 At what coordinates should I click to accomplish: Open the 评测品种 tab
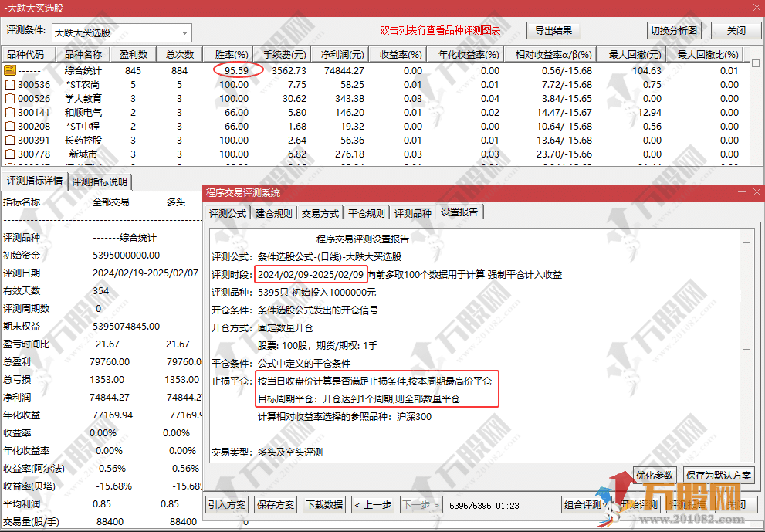(413, 213)
